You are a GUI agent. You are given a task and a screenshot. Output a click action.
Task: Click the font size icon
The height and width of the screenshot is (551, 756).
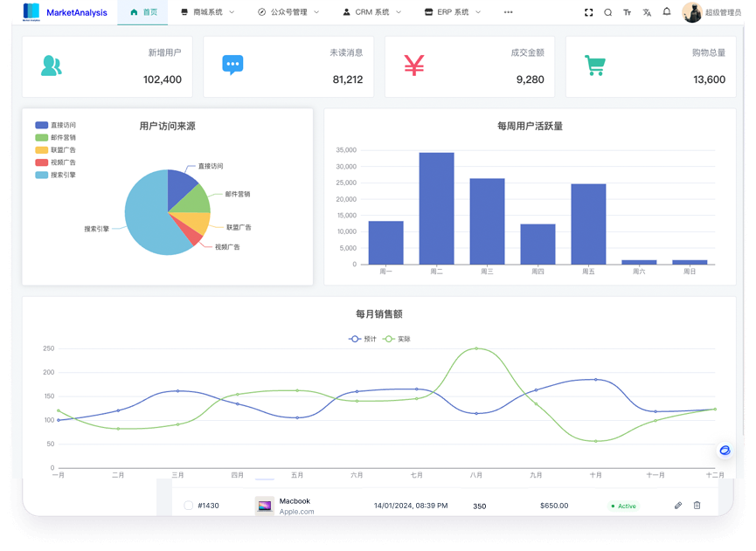[x=627, y=12]
